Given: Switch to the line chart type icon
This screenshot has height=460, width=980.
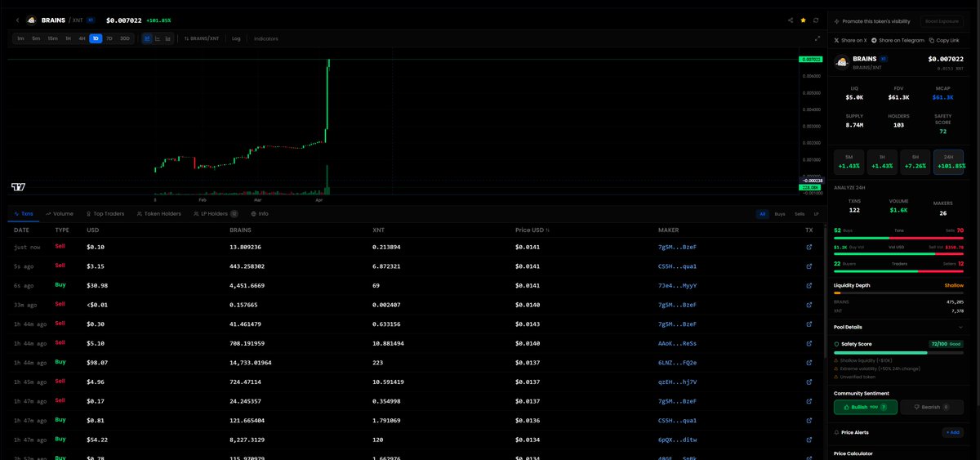Looking at the screenshot, I should (158, 38).
